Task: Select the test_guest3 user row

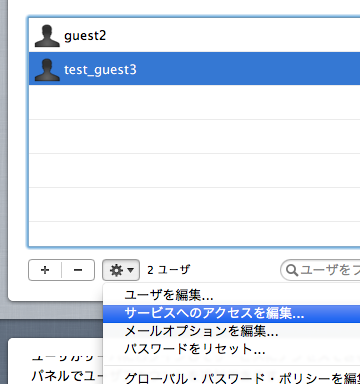Action: point(194,69)
